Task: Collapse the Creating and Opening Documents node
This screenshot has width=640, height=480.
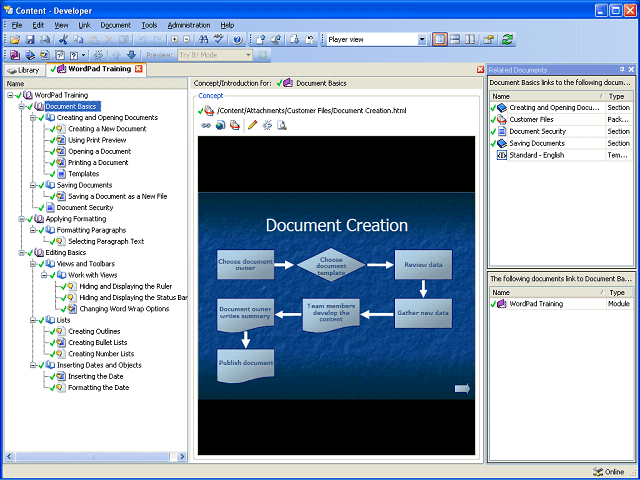Action: tap(33, 117)
